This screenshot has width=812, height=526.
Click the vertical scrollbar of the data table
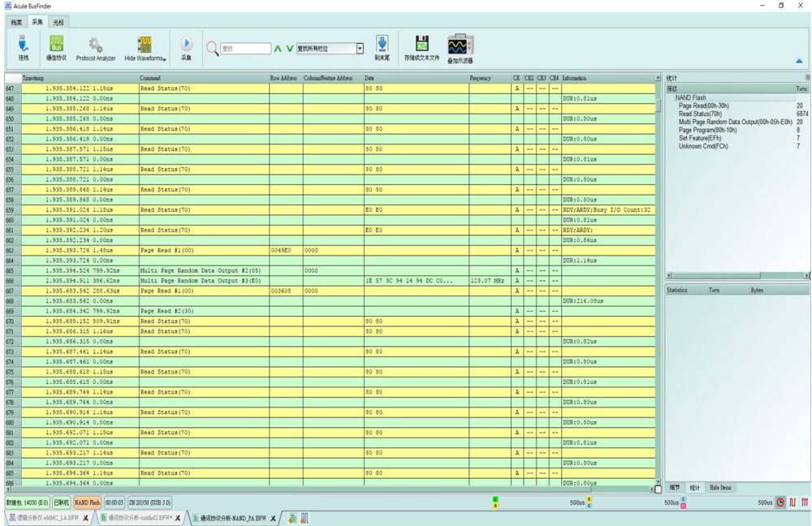tap(659, 279)
